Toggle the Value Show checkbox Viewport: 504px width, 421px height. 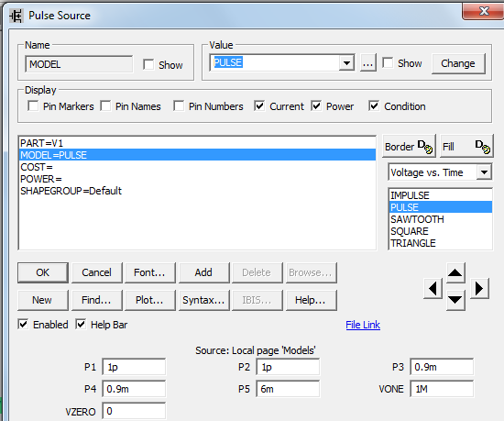pos(388,62)
